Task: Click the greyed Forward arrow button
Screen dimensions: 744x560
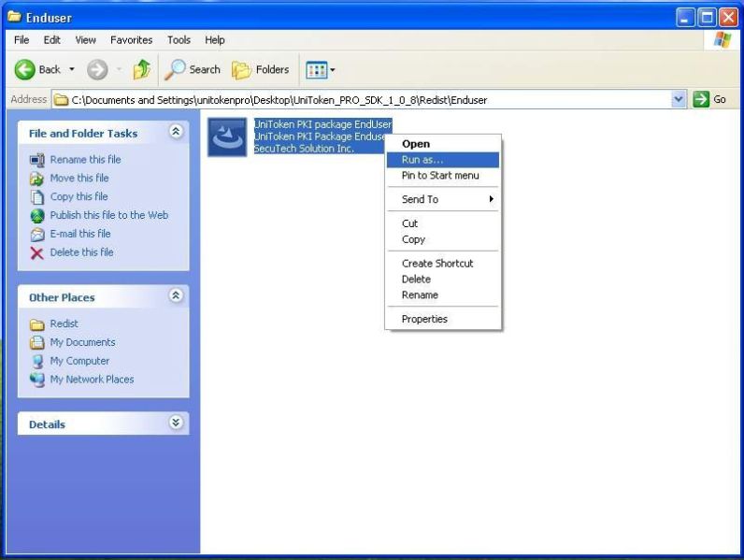Action: click(97, 70)
